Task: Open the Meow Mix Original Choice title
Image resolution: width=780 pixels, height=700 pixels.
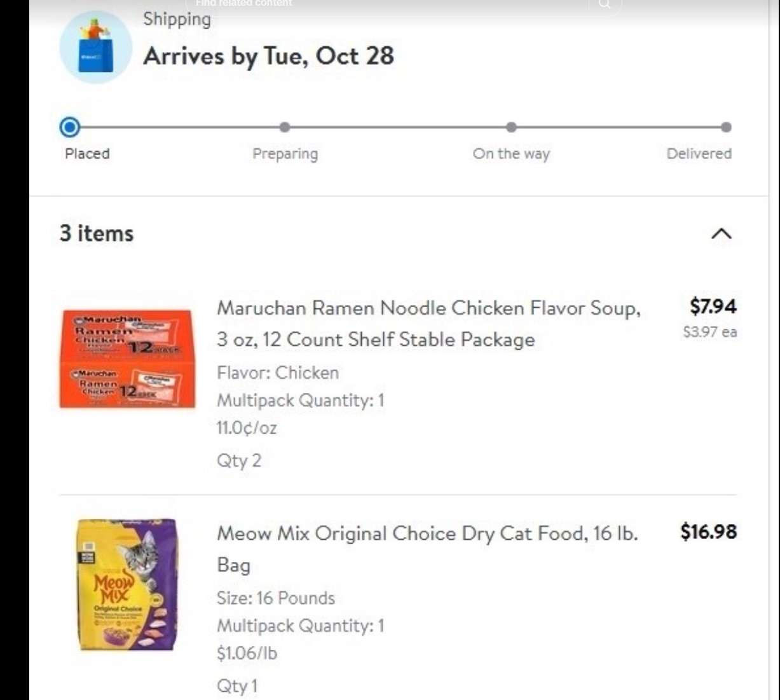Action: [427, 548]
